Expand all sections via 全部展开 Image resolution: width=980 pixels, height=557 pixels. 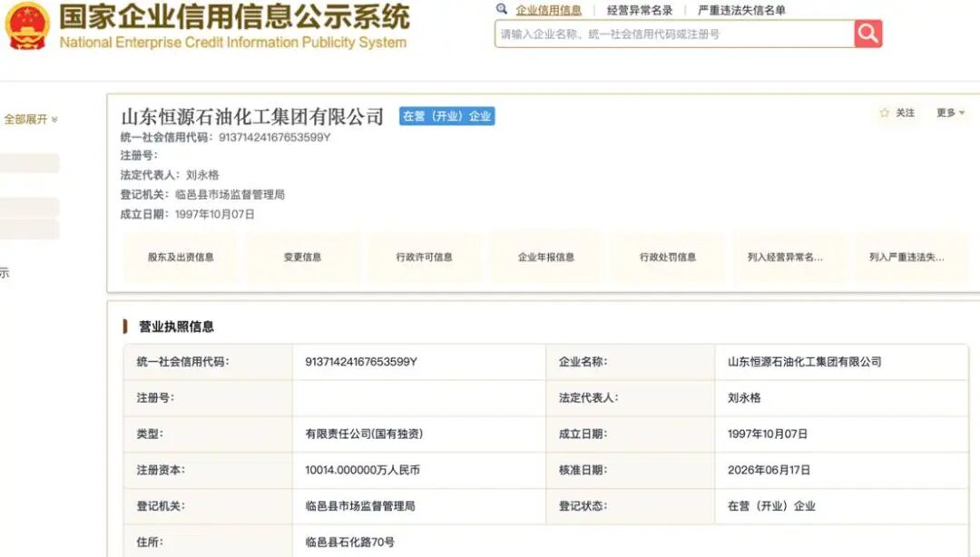coord(31,119)
